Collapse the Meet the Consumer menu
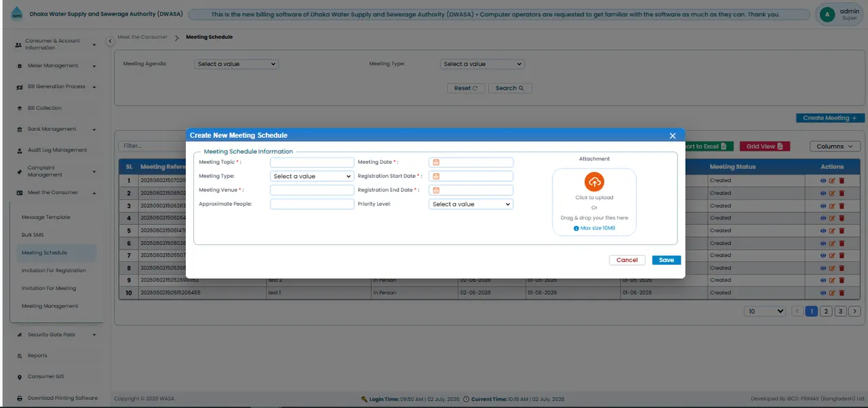 point(56,193)
